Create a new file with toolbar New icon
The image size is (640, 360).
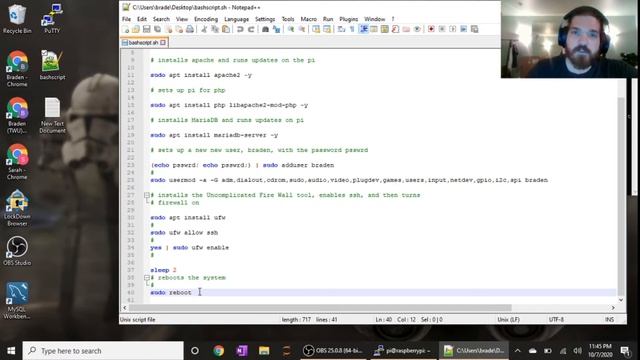click(x=125, y=29)
